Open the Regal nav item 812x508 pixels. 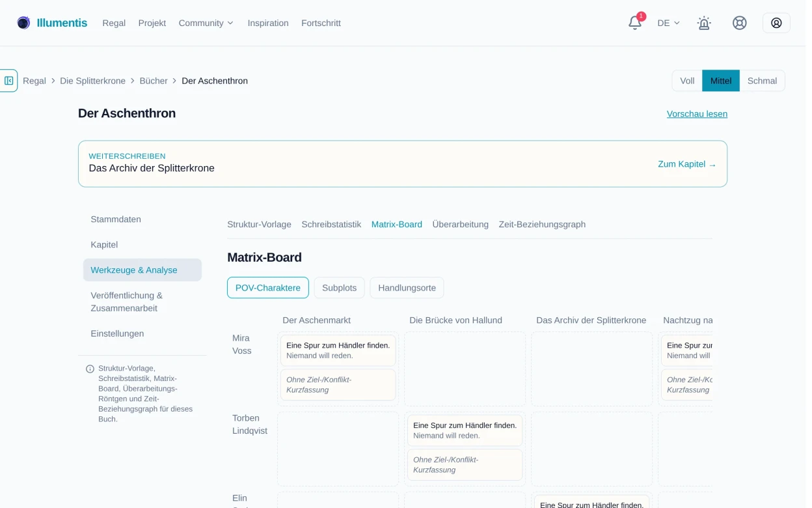(x=114, y=23)
